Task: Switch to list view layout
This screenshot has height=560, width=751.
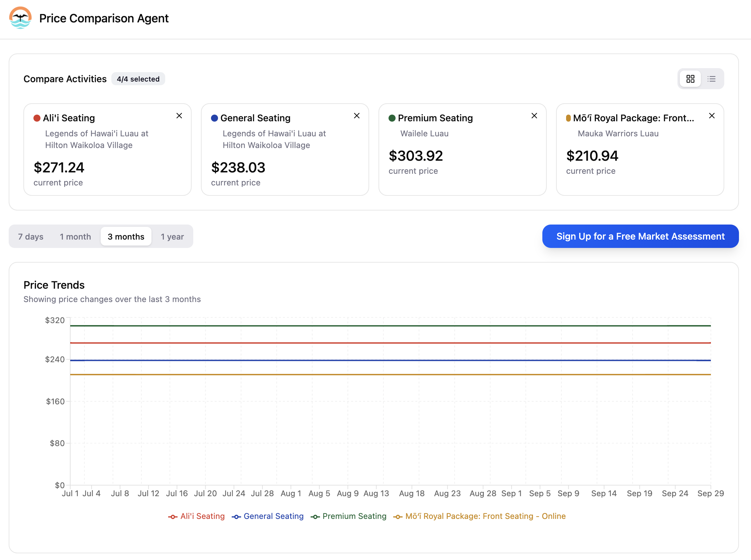Action: [711, 79]
